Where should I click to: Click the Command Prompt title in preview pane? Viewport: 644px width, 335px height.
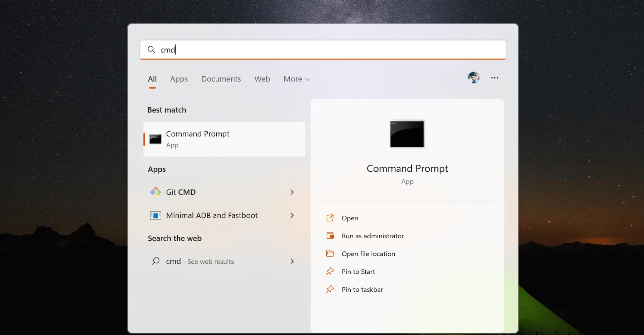(x=407, y=169)
